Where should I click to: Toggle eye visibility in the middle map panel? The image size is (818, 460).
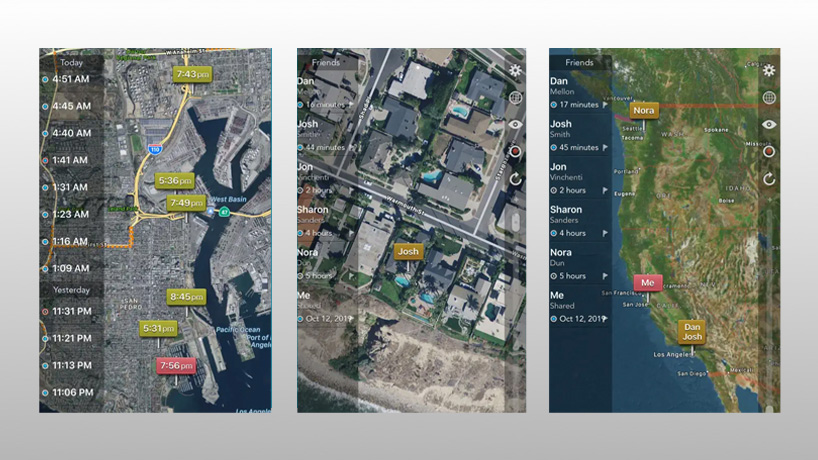(515, 125)
